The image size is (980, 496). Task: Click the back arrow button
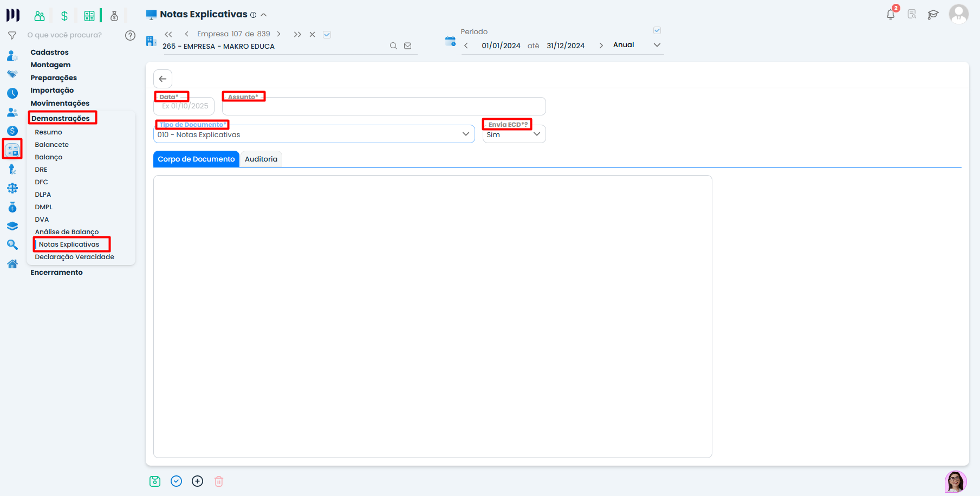pyautogui.click(x=163, y=79)
